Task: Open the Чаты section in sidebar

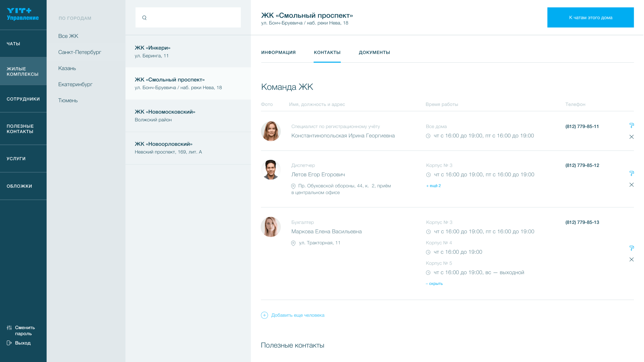Action: (x=23, y=44)
